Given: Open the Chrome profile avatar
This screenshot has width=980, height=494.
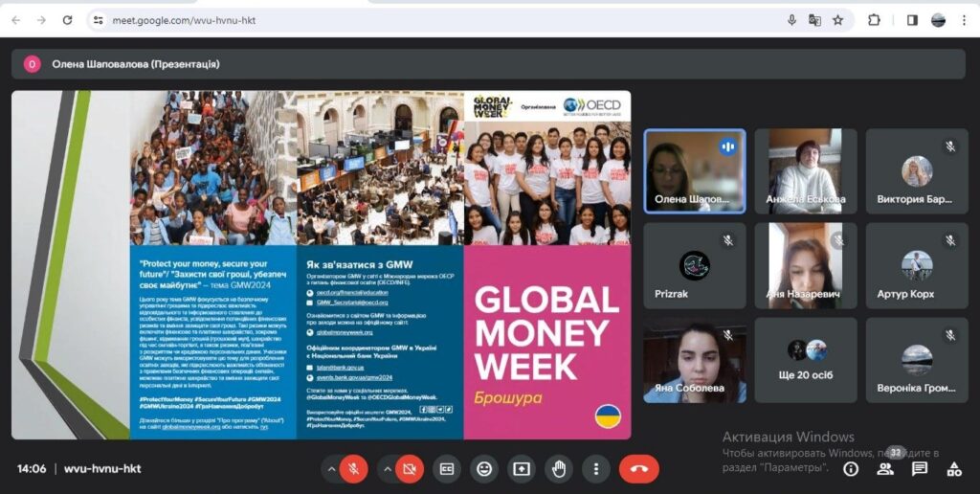Looking at the screenshot, I should click(938, 20).
